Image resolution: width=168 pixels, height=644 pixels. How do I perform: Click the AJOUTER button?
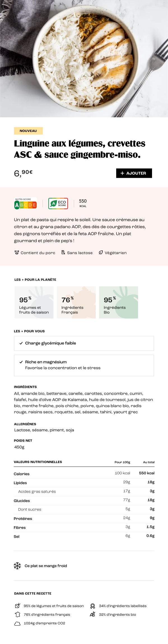click(x=134, y=173)
